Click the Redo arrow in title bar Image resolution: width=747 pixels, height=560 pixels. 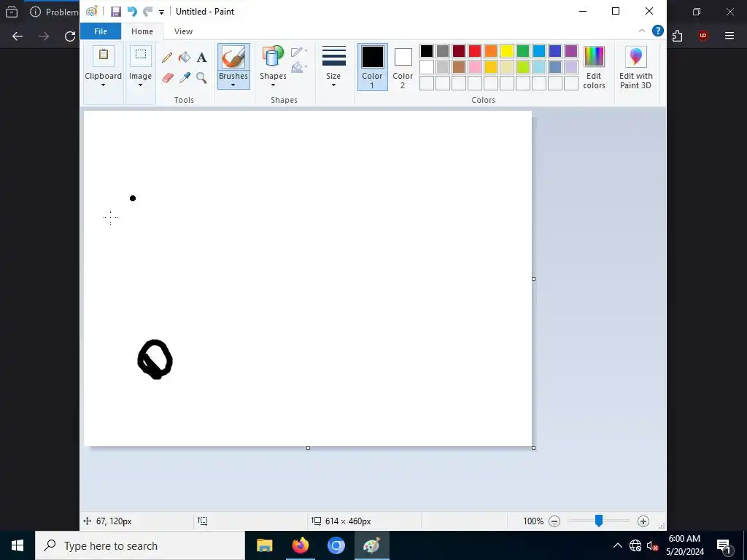(x=148, y=12)
